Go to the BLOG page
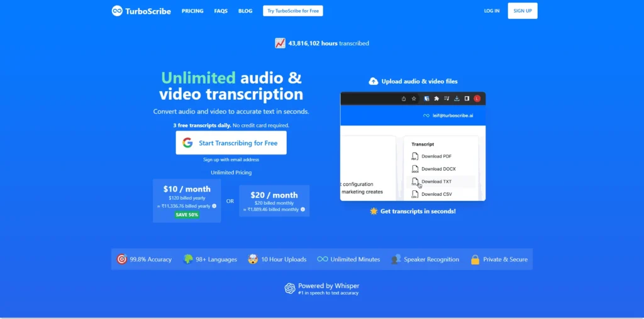 coord(245,11)
